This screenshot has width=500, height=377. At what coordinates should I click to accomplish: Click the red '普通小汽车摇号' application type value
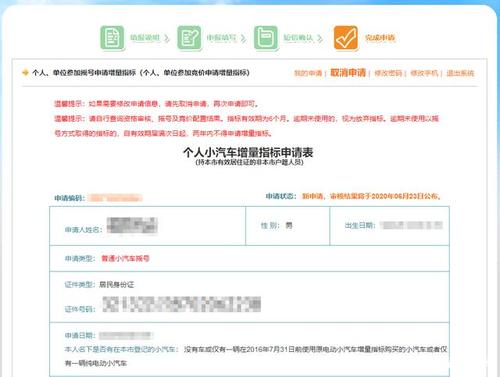click(126, 258)
